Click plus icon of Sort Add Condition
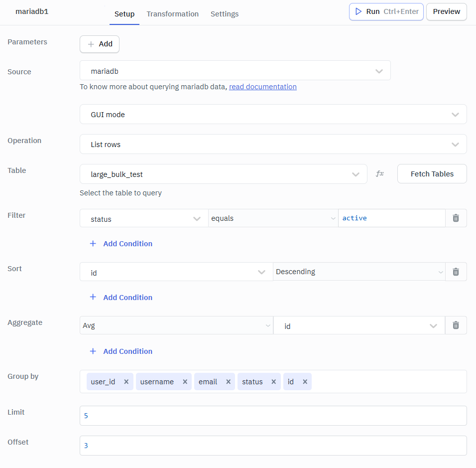Screen dimensions: 476x468 click(93, 297)
